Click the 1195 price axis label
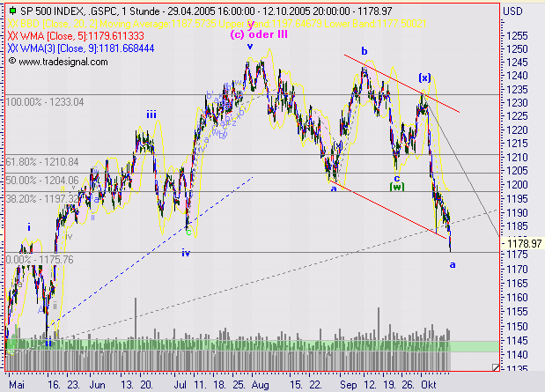This screenshot has height=392, width=545. tap(517, 198)
